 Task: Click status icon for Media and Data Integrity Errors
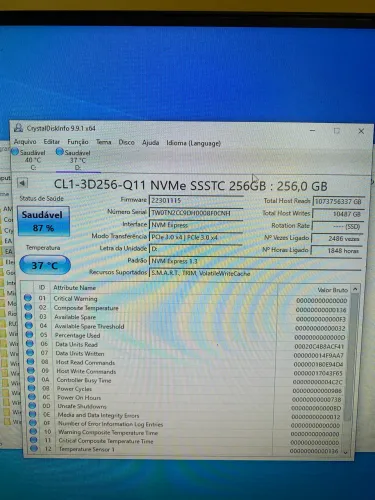click(33, 414)
